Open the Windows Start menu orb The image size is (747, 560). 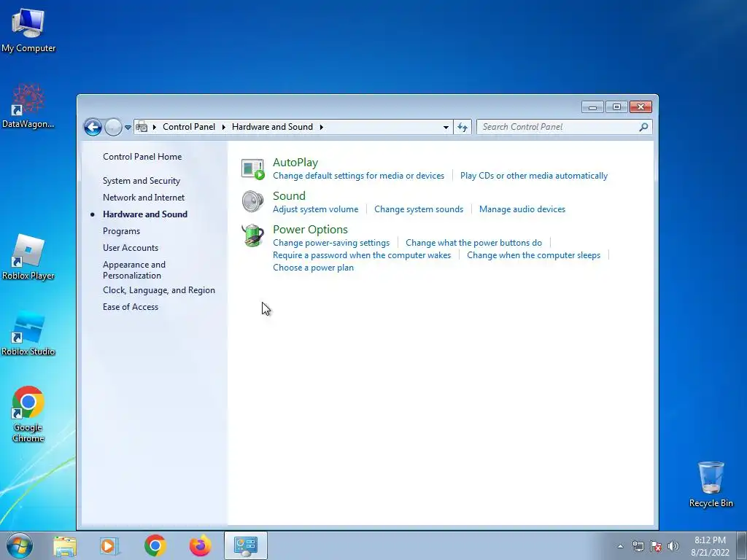(20, 545)
